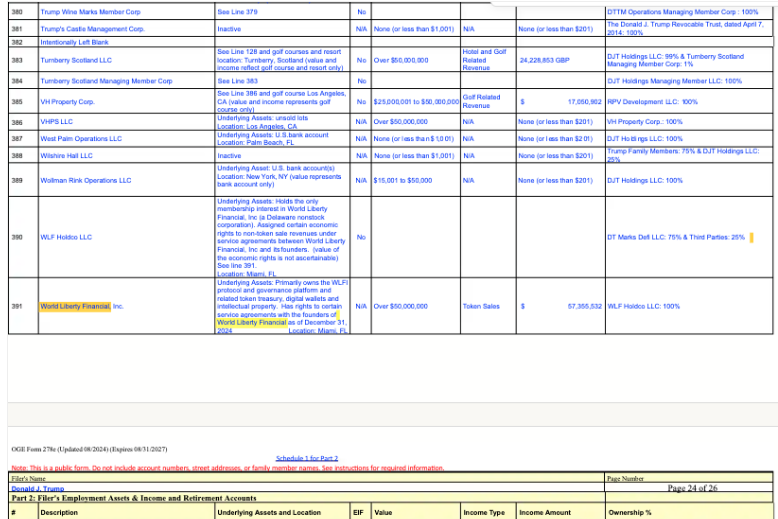Click row number 390

pyautogui.click(x=17, y=237)
